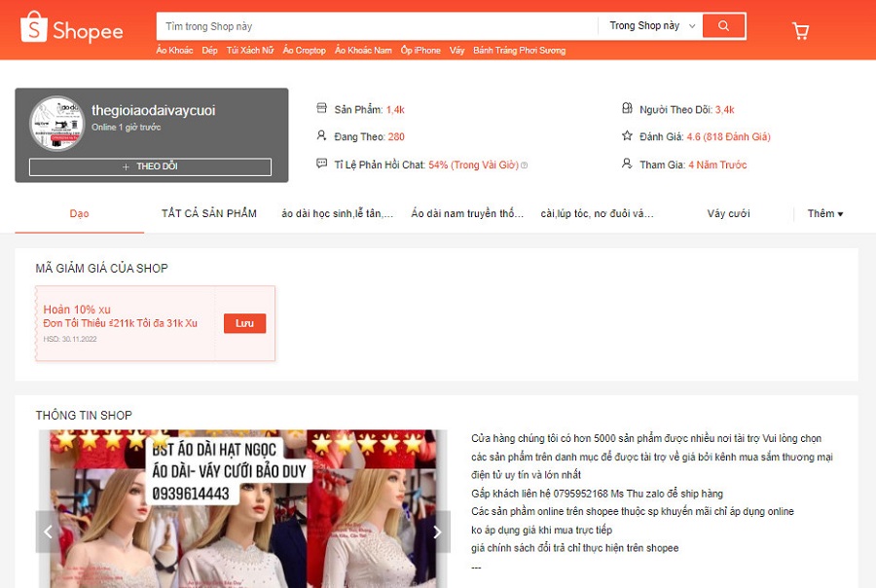Click the "Áo Khoác" suggested search link

tap(174, 51)
